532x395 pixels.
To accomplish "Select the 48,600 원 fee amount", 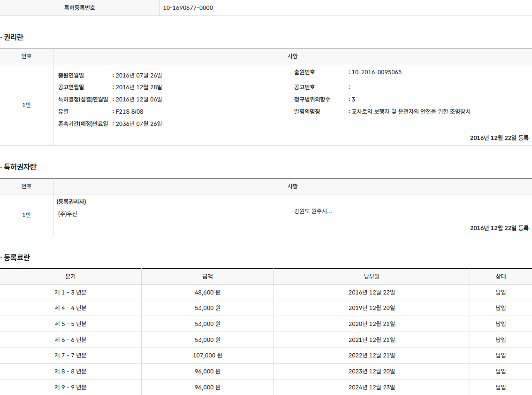I will [x=207, y=293].
